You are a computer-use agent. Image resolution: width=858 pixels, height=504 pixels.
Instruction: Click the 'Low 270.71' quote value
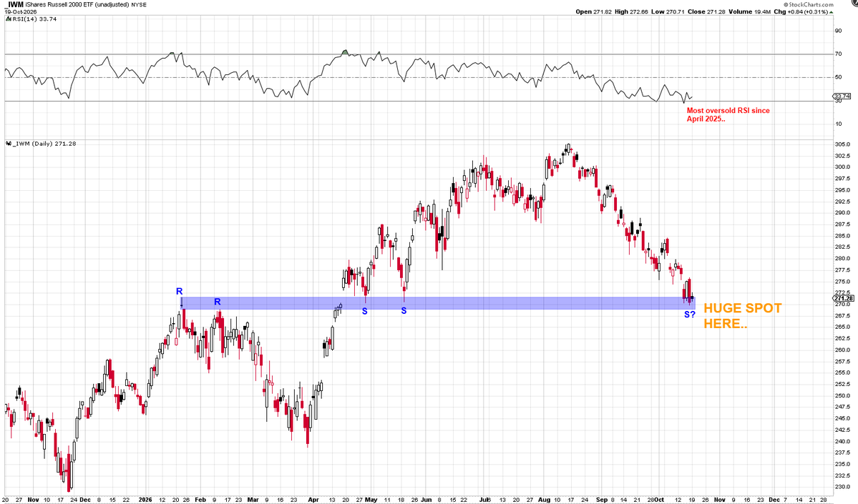click(x=668, y=11)
